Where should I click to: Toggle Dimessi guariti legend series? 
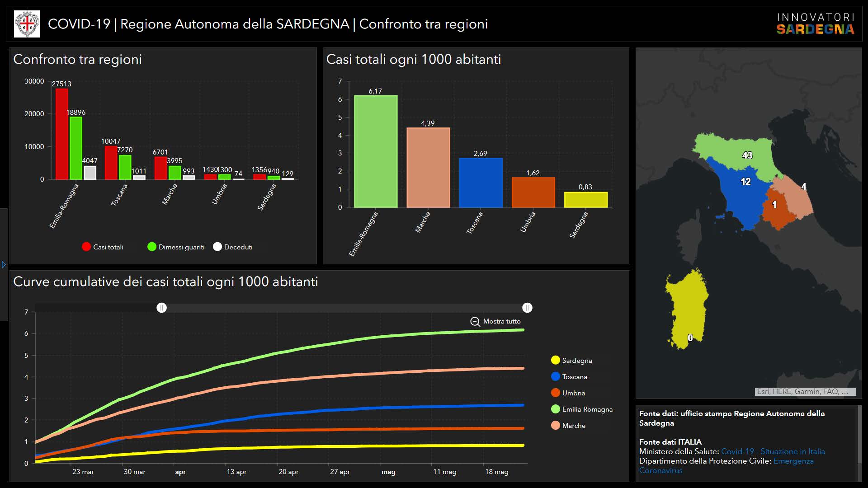click(152, 247)
